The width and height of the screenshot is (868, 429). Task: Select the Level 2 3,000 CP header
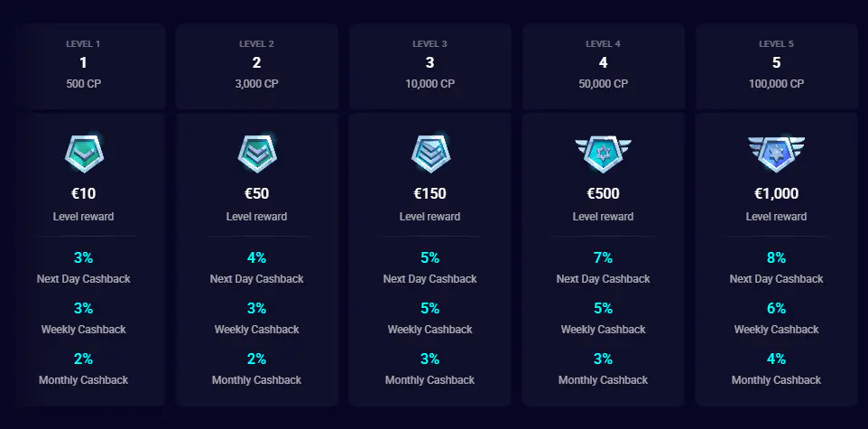click(257, 63)
